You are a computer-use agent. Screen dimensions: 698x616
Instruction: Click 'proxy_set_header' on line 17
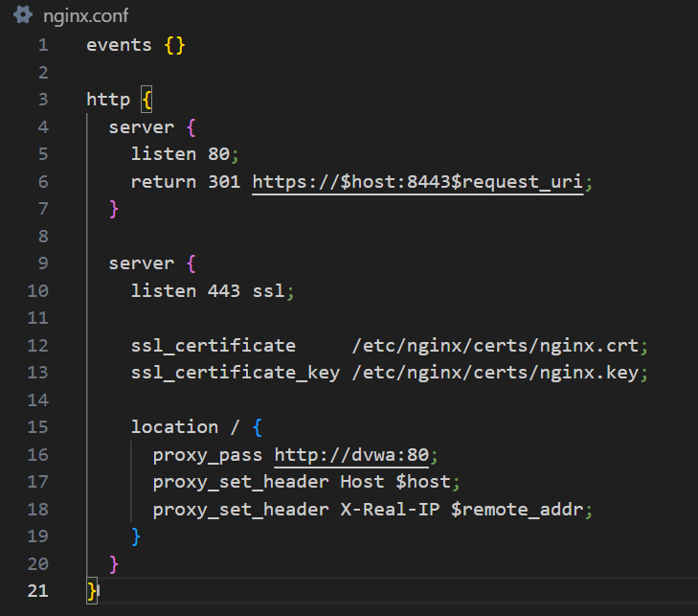pos(241,483)
